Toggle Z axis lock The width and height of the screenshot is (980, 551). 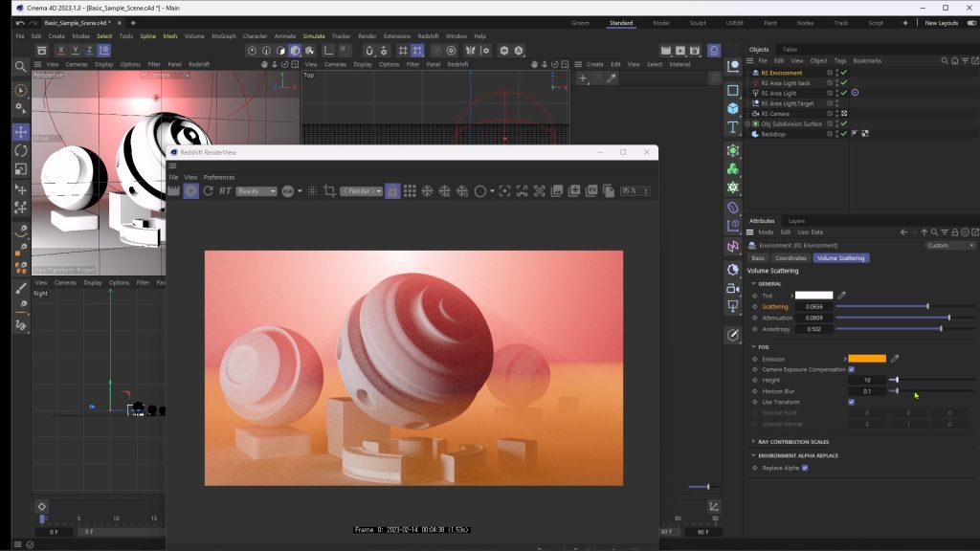click(89, 51)
